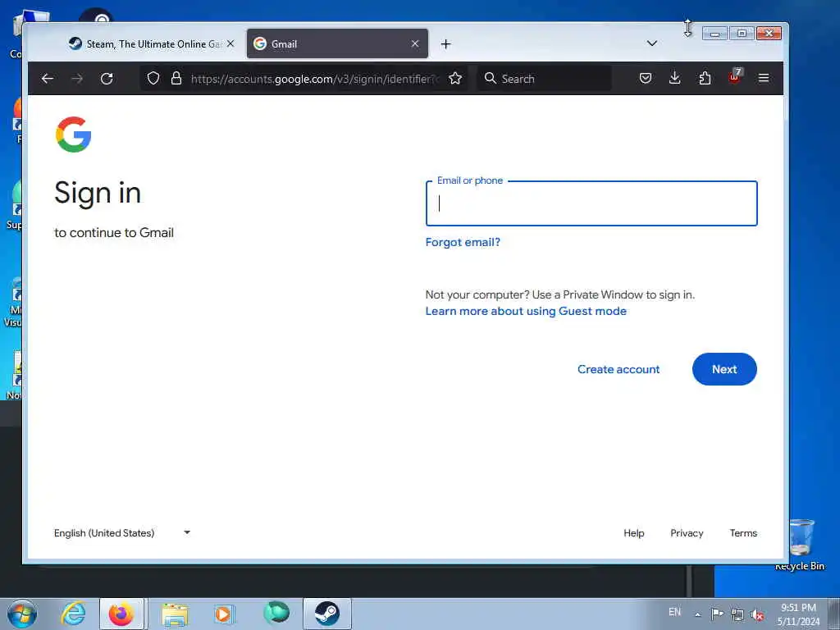Open the Downloads panel icon

click(675, 79)
